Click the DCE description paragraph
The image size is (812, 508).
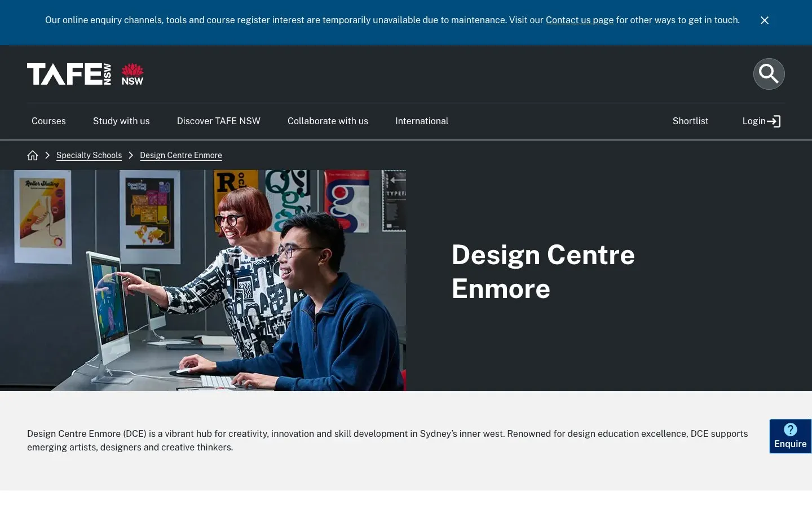click(387, 441)
